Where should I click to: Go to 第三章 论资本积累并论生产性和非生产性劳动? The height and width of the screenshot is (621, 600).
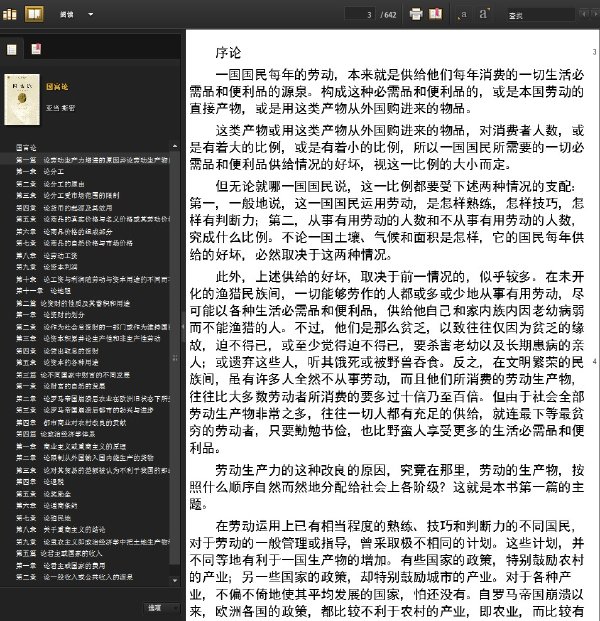(88, 339)
